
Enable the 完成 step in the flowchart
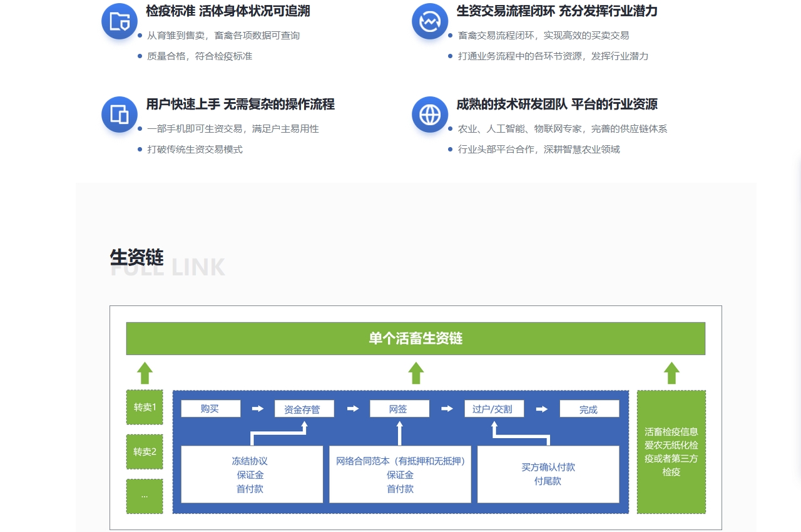point(589,408)
